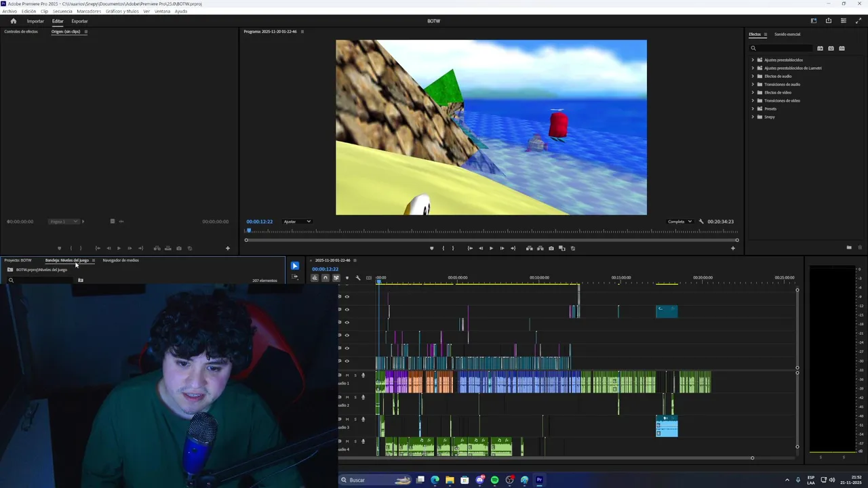Expand the Transiciones de vídeo folder

[753, 101]
